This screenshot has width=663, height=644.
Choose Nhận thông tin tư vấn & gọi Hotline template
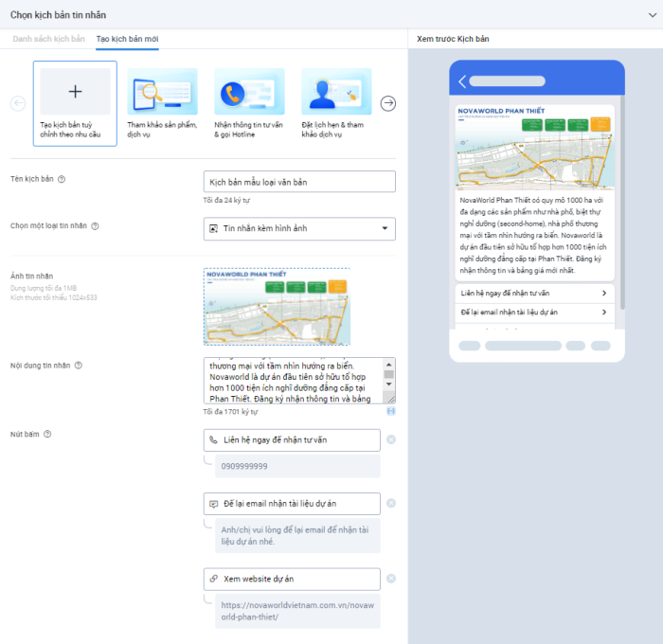[249, 103]
